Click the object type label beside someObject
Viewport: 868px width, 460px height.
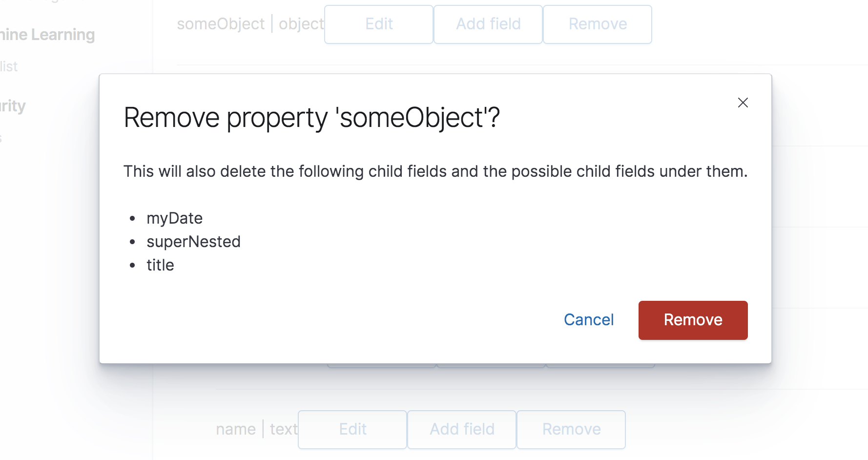(x=301, y=24)
